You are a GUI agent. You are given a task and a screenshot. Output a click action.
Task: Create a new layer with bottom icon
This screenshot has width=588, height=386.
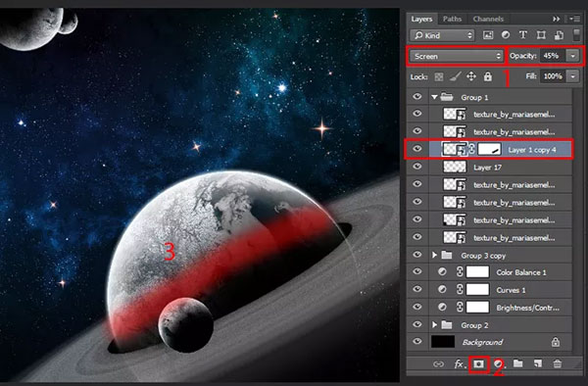[538, 363]
